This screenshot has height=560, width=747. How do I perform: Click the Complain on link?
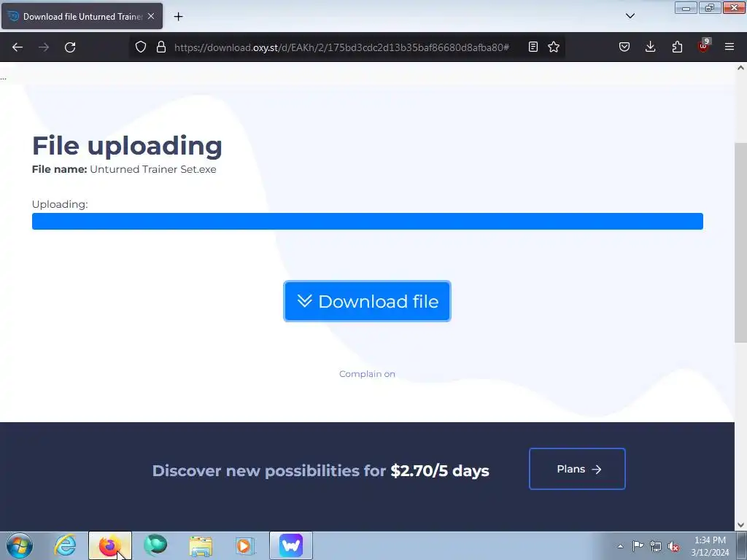click(367, 374)
